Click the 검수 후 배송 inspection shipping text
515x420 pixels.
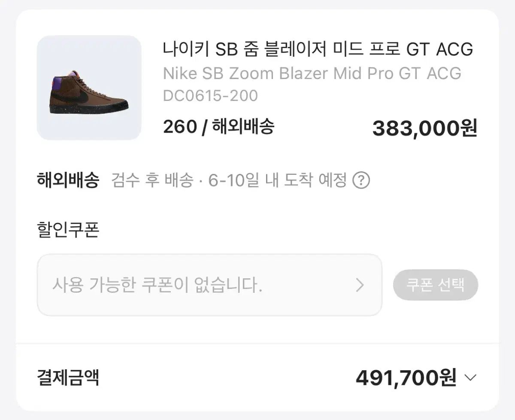point(152,181)
